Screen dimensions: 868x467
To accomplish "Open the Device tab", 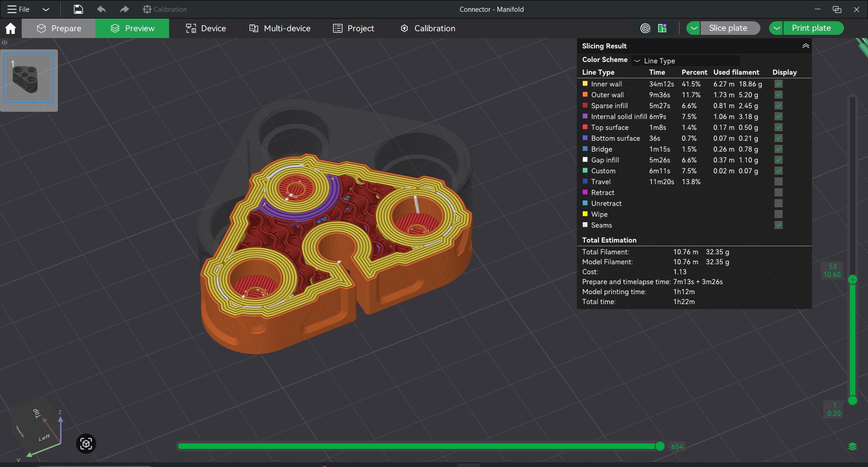I will point(206,29).
